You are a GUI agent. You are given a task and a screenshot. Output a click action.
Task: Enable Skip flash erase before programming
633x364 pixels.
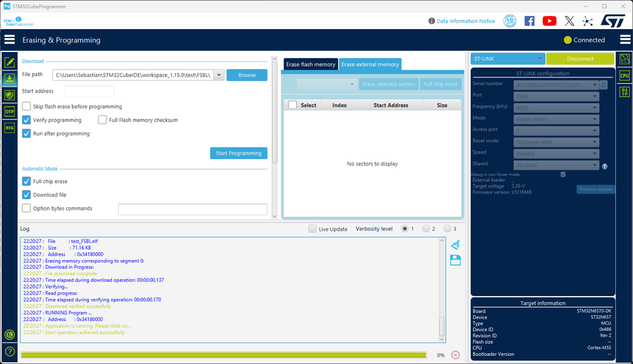pyautogui.click(x=26, y=106)
